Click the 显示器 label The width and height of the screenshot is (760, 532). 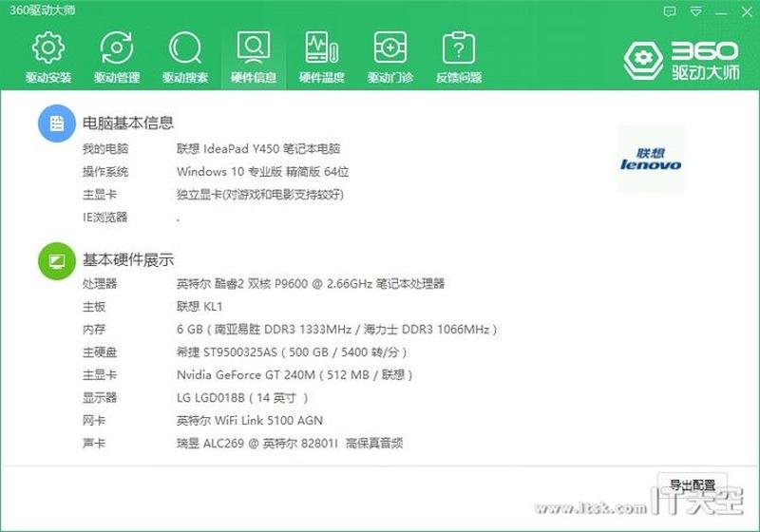[x=100, y=397]
